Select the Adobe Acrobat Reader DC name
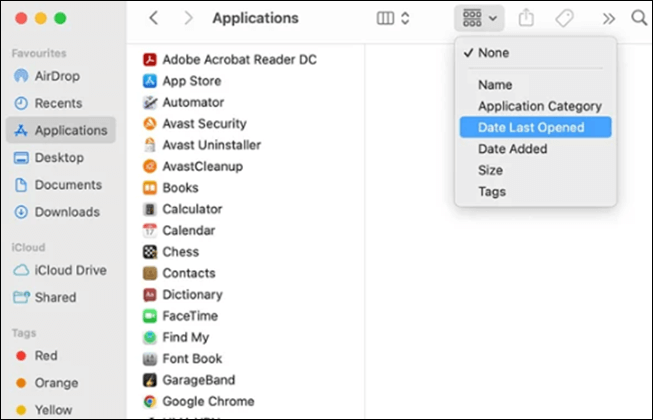The width and height of the screenshot is (653, 420). coord(239,60)
